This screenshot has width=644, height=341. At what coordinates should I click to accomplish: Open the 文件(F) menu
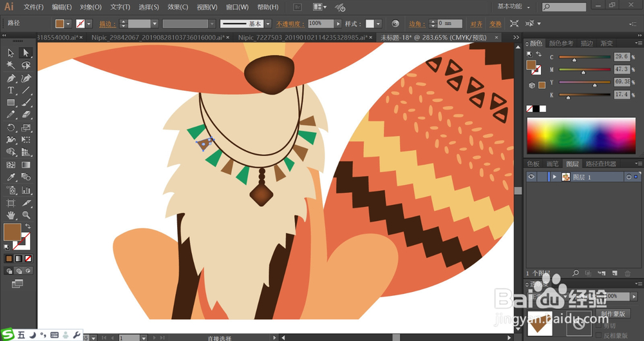point(33,7)
